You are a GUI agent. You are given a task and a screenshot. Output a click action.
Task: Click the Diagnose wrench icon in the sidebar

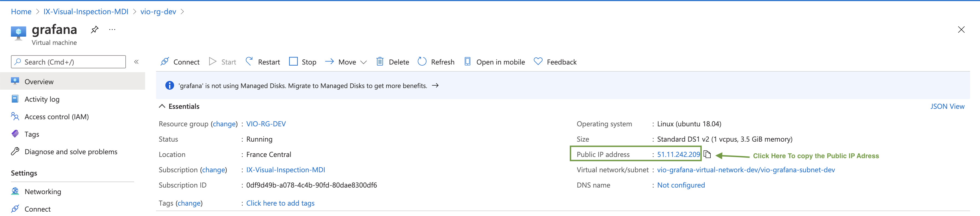15,151
